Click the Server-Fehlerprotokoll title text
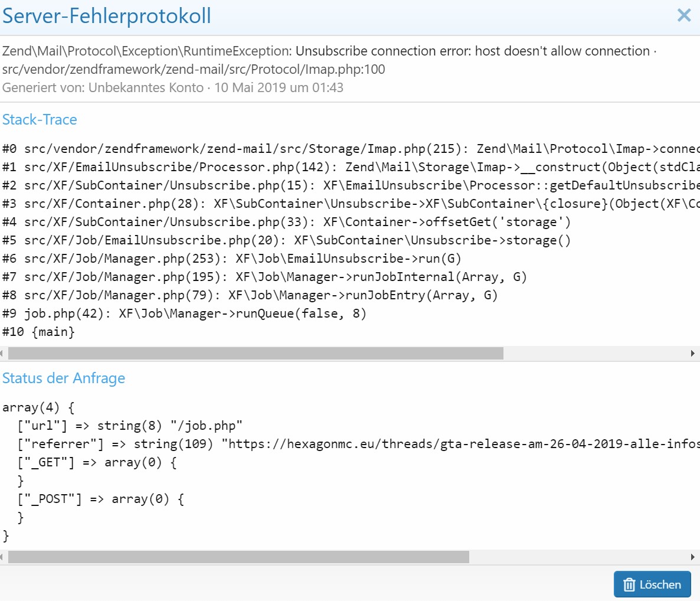The image size is (700, 601). [x=107, y=16]
